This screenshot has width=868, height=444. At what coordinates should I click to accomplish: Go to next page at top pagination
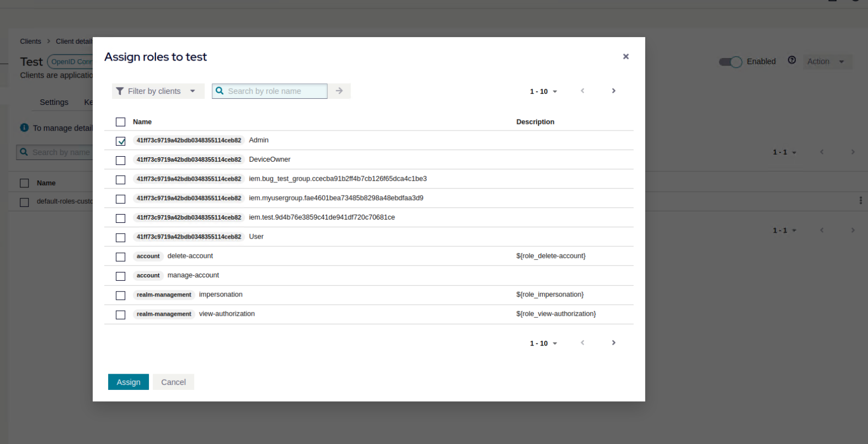[x=614, y=91]
